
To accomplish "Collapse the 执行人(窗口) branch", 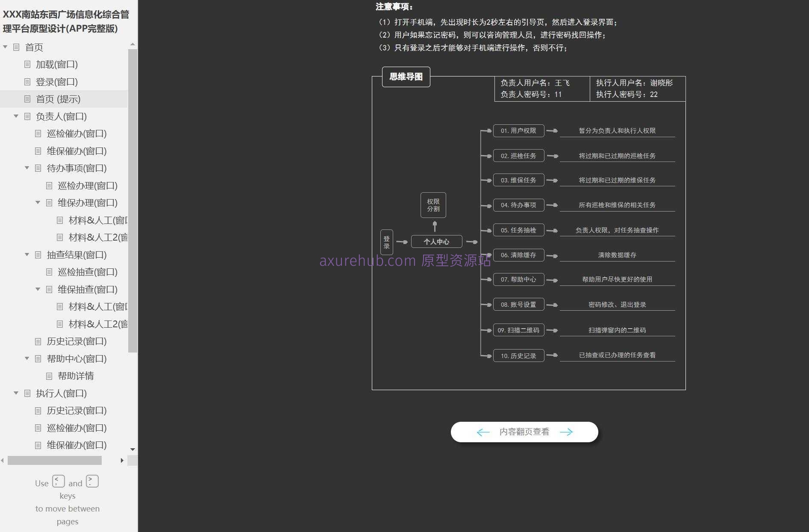I will pyautogui.click(x=16, y=393).
